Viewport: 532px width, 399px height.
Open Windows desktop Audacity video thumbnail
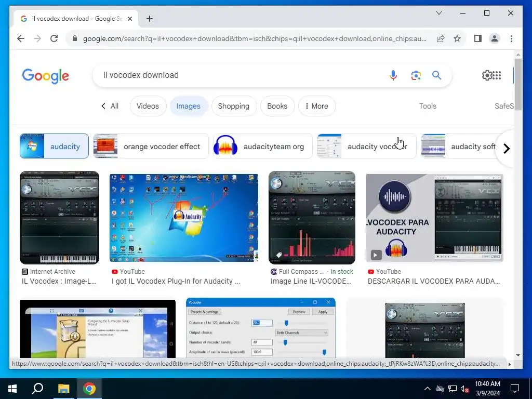[183, 218]
